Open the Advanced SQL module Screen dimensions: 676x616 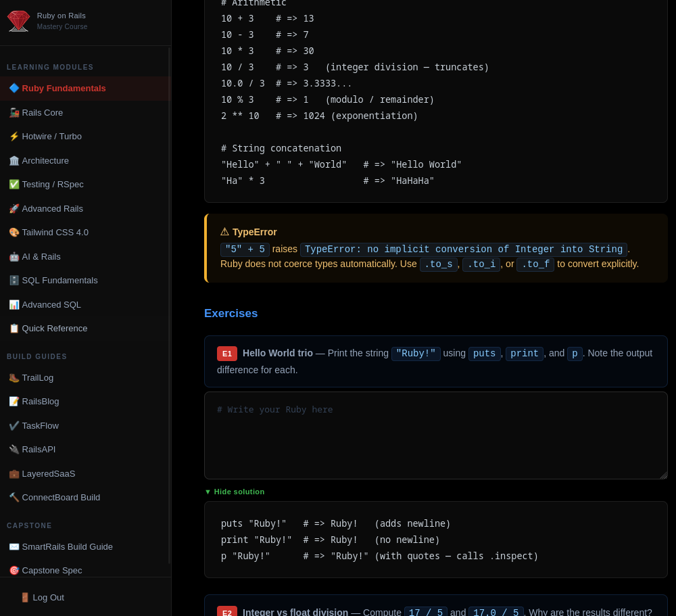pos(85,304)
